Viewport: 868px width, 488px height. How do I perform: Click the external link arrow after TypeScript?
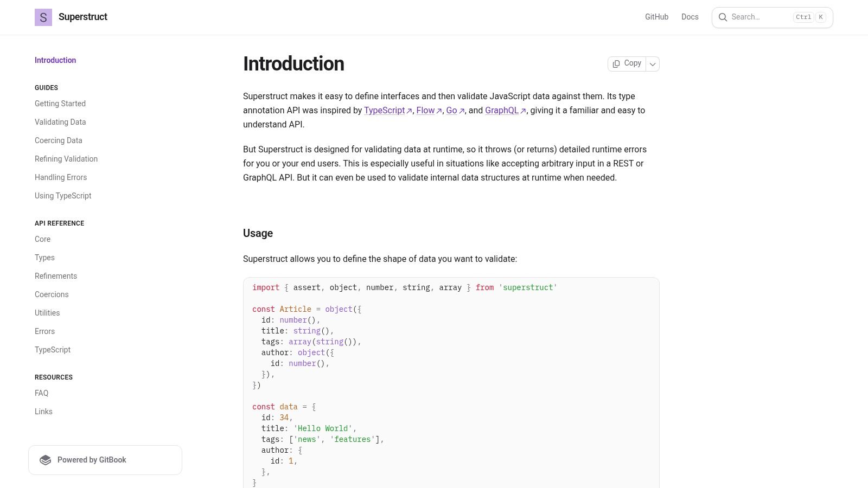tap(409, 111)
